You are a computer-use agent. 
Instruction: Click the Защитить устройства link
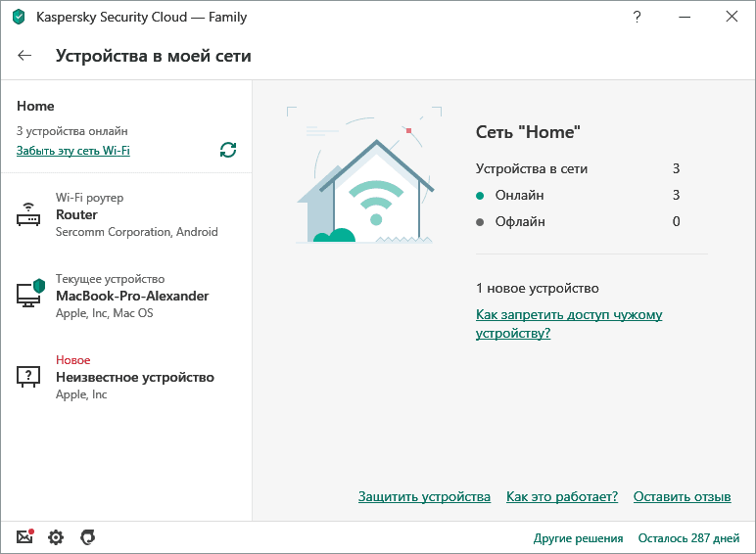[x=424, y=496]
